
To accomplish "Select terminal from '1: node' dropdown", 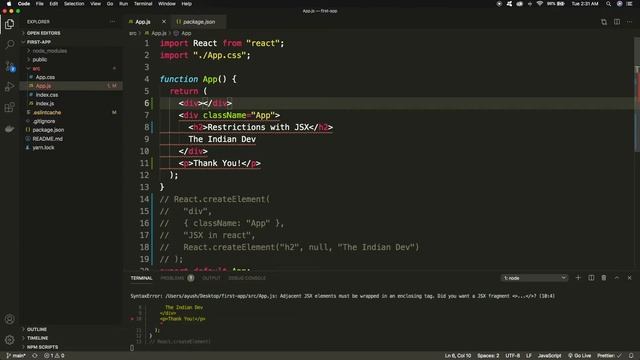I will [534, 278].
